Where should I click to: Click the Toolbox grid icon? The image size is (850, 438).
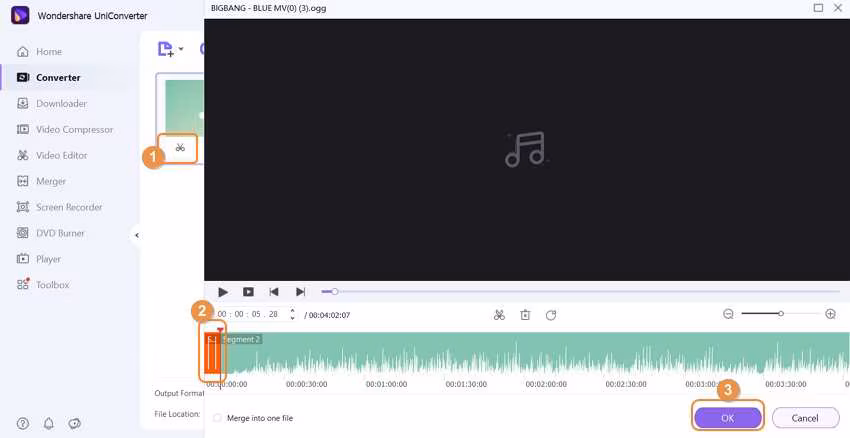tap(23, 284)
